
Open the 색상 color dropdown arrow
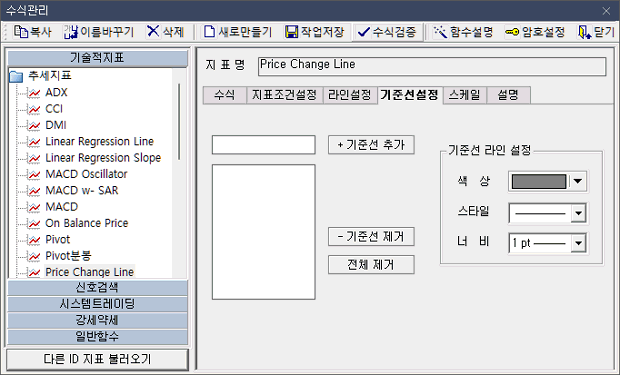578,182
